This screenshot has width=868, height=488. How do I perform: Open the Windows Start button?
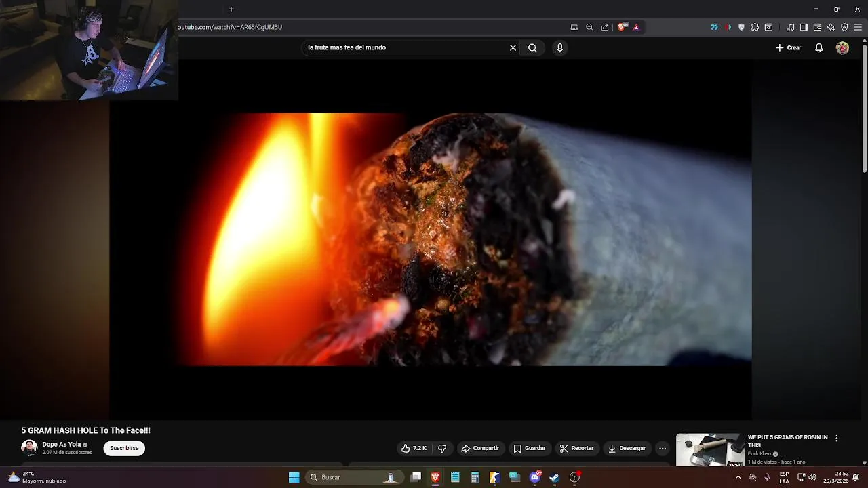pos(294,477)
